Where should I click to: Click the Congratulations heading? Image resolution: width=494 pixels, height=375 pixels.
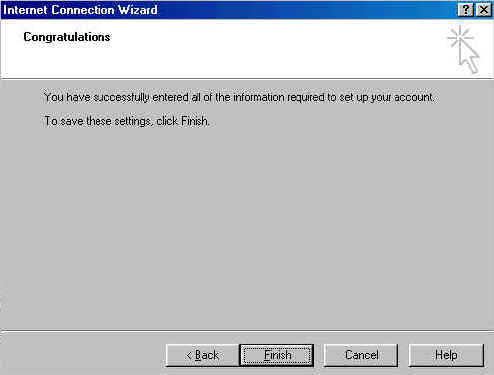click(67, 37)
